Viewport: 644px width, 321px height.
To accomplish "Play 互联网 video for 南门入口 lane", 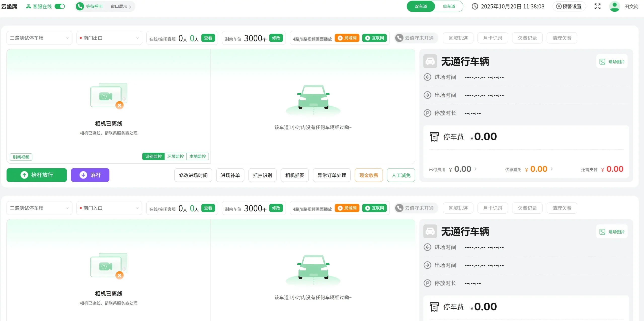I will point(374,208).
